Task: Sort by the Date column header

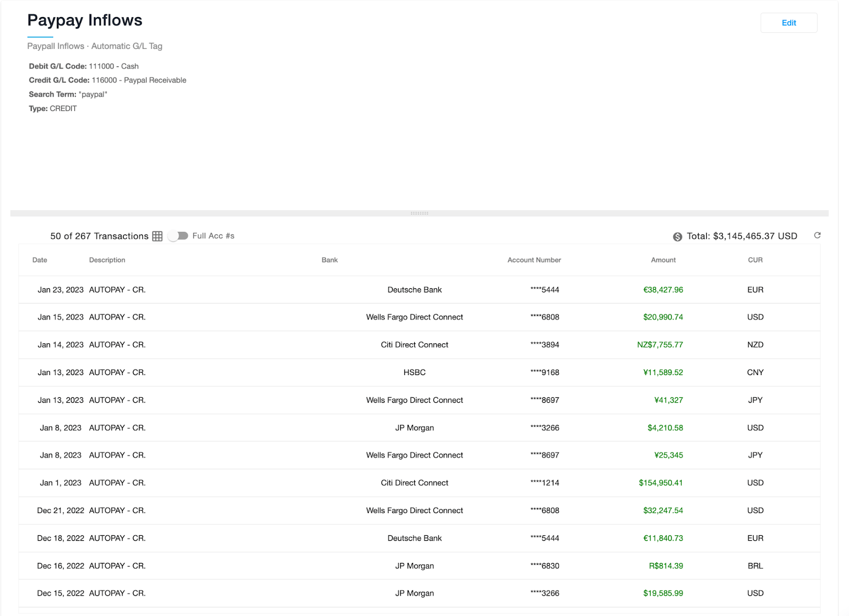Action: [40, 260]
